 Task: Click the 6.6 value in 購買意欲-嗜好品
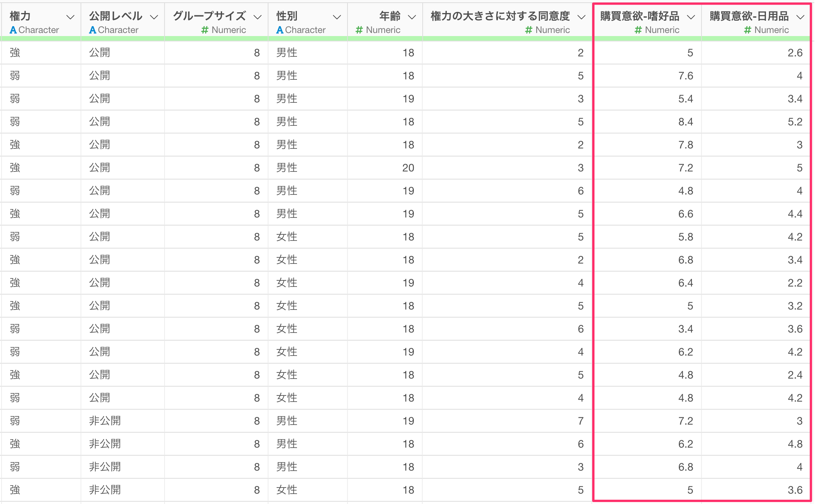(685, 214)
